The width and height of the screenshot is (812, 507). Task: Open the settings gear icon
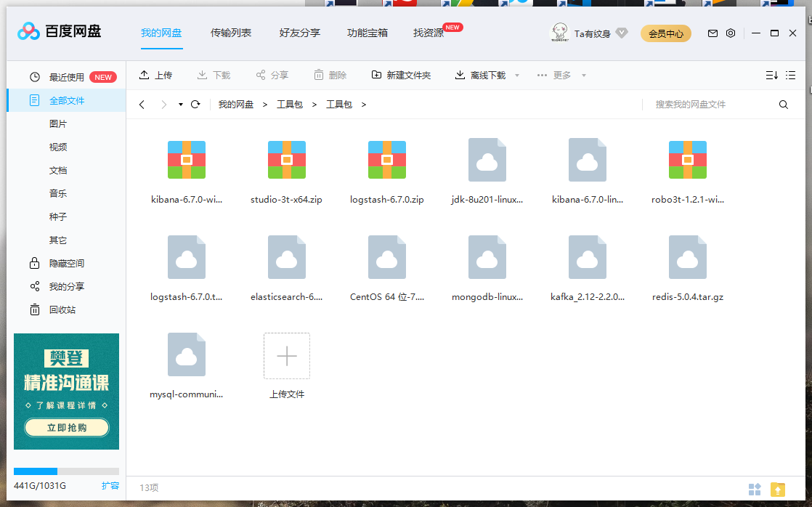click(731, 33)
